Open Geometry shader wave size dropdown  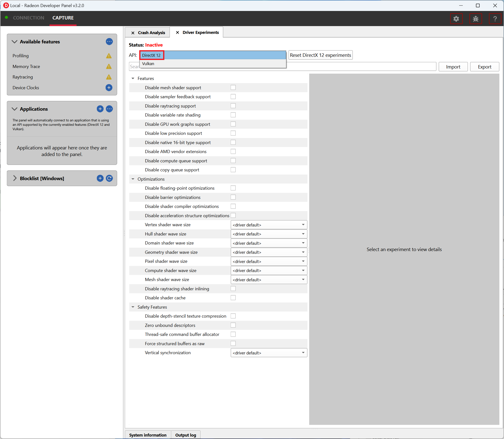tap(269, 252)
